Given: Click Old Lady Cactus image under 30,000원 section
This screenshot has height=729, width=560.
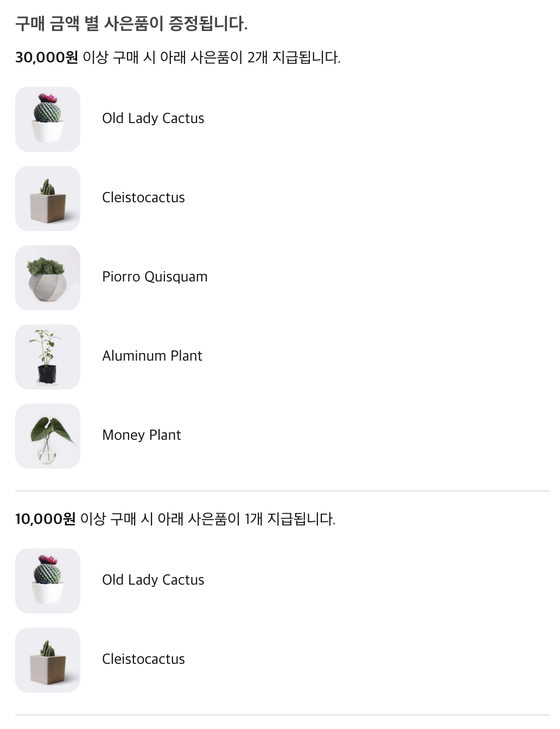Looking at the screenshot, I should pos(48,119).
